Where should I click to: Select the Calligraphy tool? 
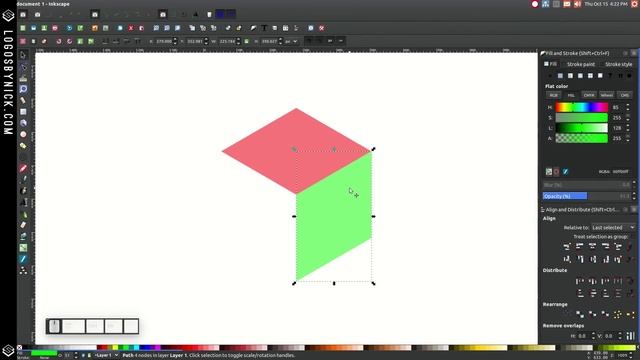(23, 191)
